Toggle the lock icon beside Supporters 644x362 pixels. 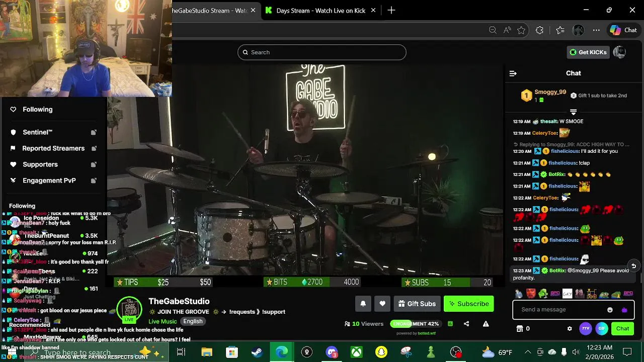pos(94,164)
